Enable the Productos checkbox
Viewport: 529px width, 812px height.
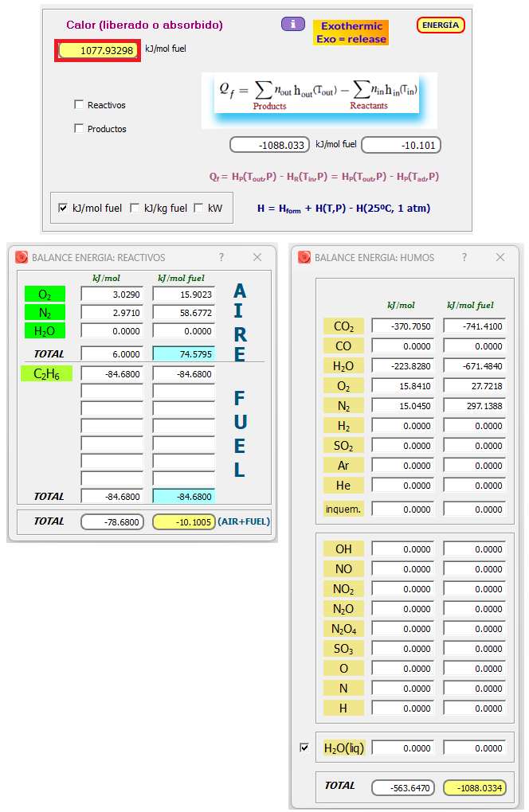pos(79,128)
